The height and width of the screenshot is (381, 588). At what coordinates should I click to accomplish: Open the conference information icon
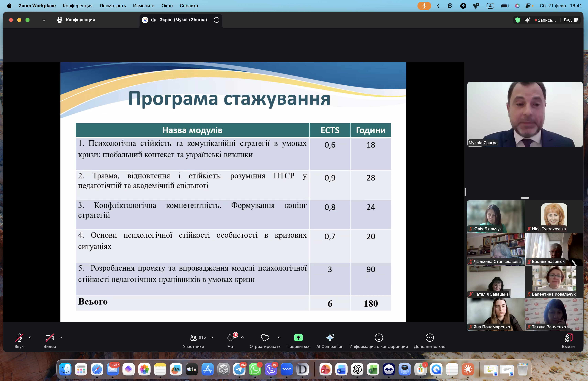coord(378,338)
